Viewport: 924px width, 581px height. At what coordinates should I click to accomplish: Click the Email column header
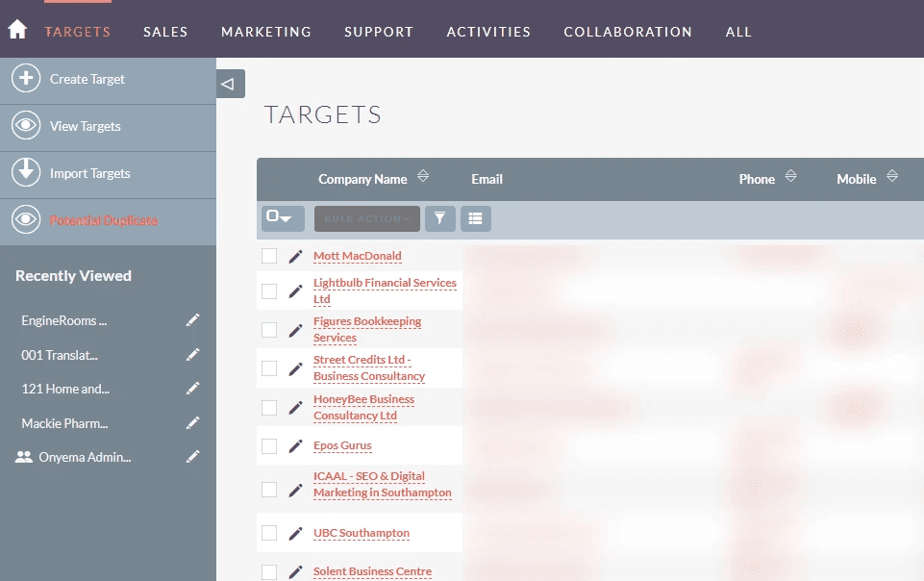click(487, 179)
